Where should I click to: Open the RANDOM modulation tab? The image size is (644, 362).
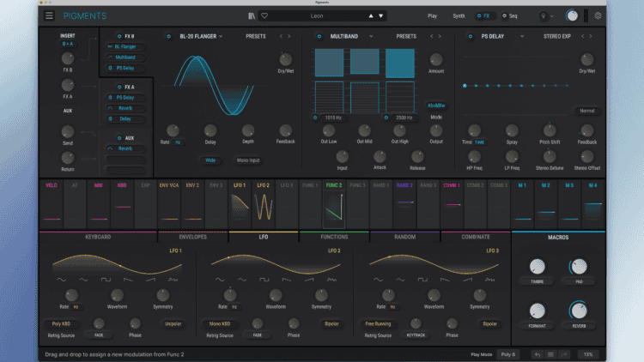coord(404,237)
